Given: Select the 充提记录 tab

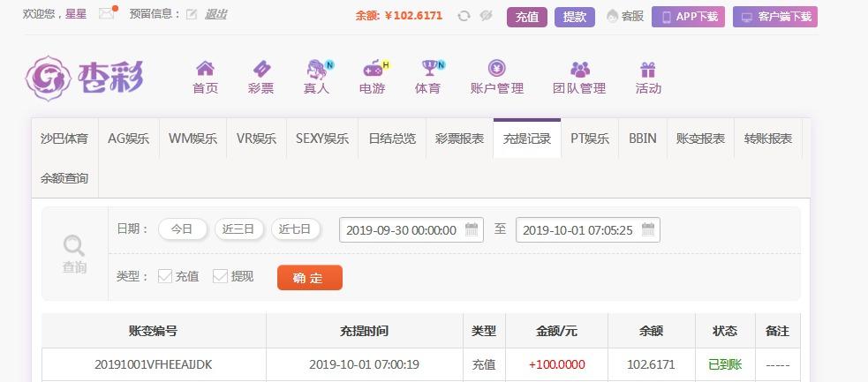Looking at the screenshot, I should coord(527,139).
